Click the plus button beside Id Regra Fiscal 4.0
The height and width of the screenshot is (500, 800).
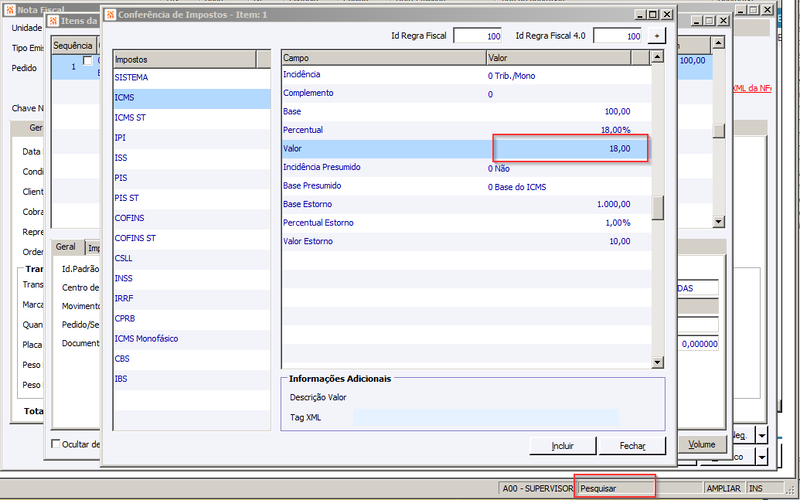click(657, 36)
